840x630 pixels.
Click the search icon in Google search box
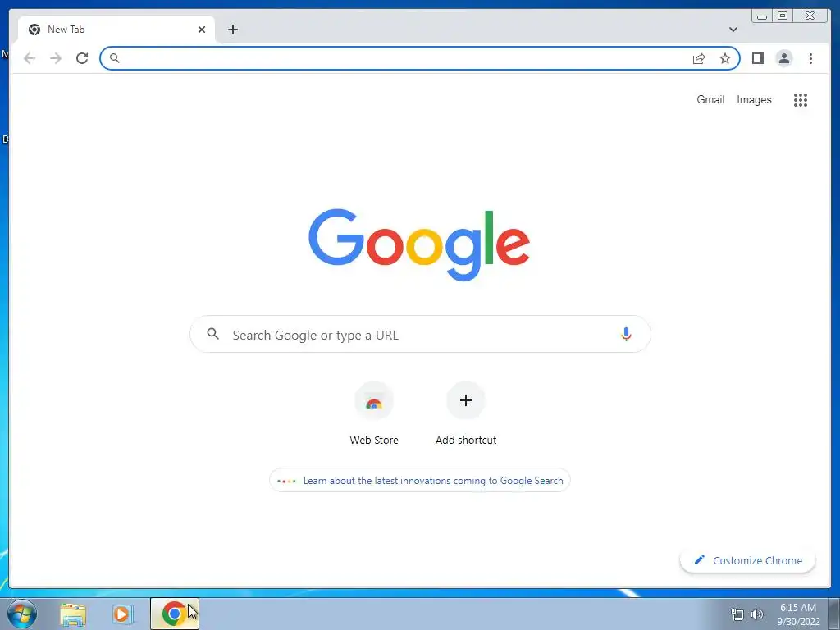[x=212, y=335]
